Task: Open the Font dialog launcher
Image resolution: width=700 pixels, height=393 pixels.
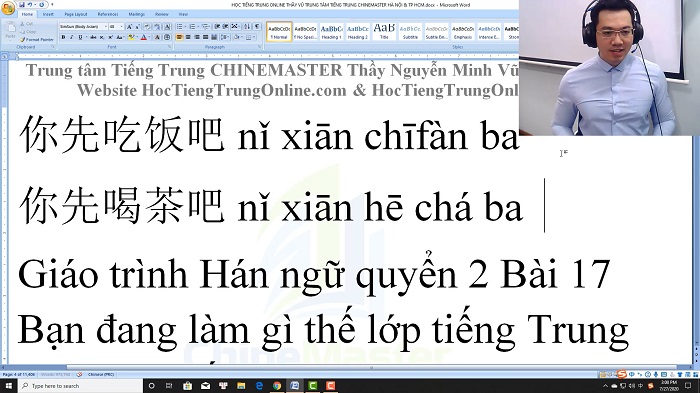Action: tap(169, 46)
